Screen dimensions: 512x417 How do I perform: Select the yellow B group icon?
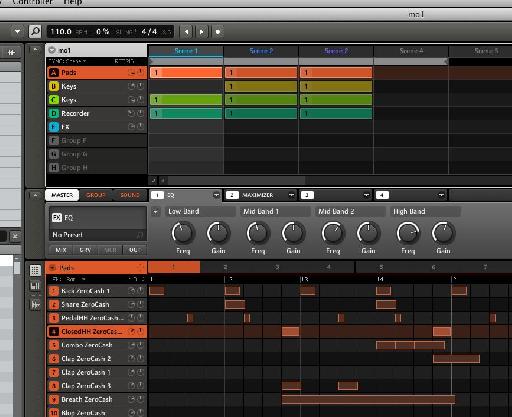54,86
